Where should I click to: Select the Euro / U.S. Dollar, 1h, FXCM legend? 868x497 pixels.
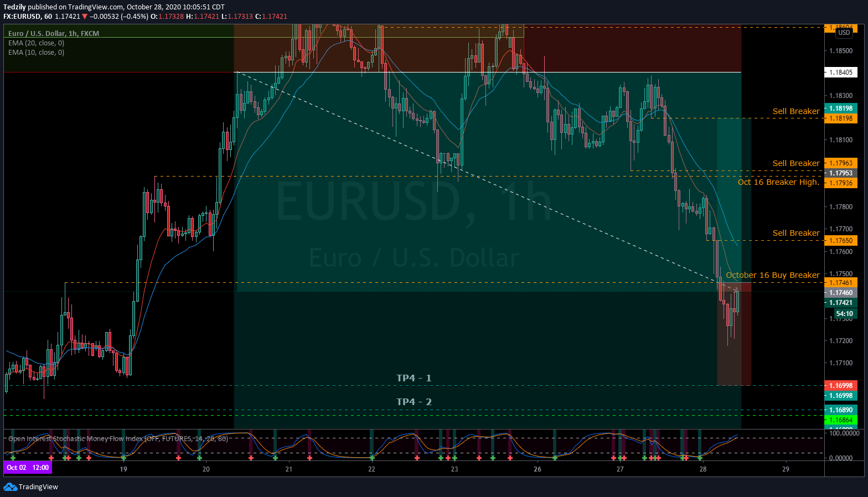click(x=54, y=33)
